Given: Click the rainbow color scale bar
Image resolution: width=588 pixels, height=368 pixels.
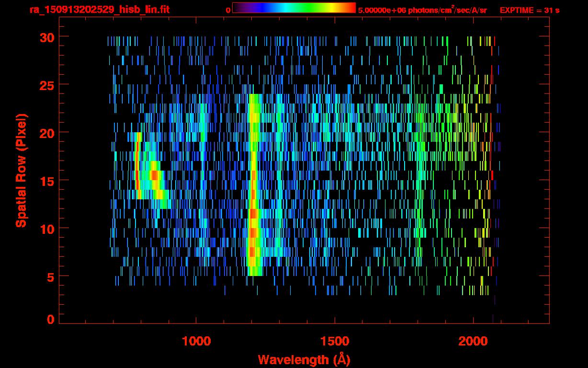Looking at the screenshot, I should pos(294,8).
